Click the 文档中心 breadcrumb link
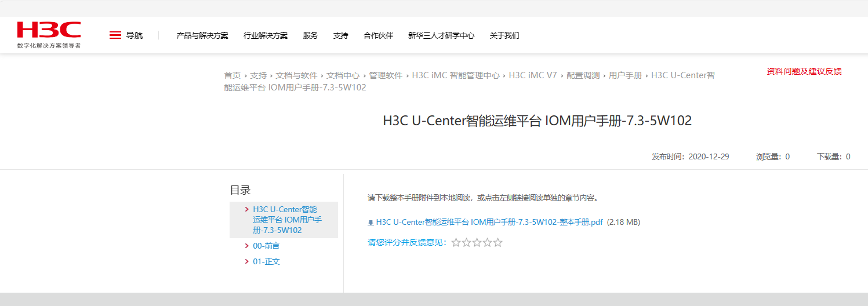 click(343, 75)
